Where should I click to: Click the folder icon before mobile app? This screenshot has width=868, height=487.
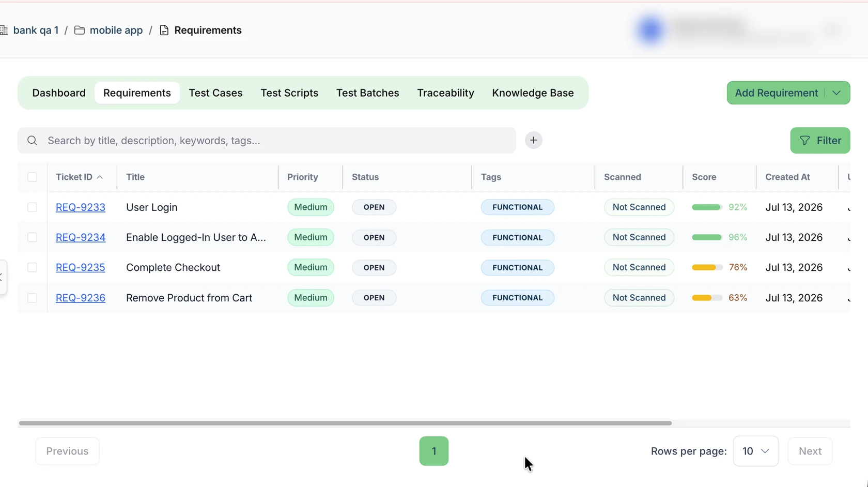click(80, 30)
